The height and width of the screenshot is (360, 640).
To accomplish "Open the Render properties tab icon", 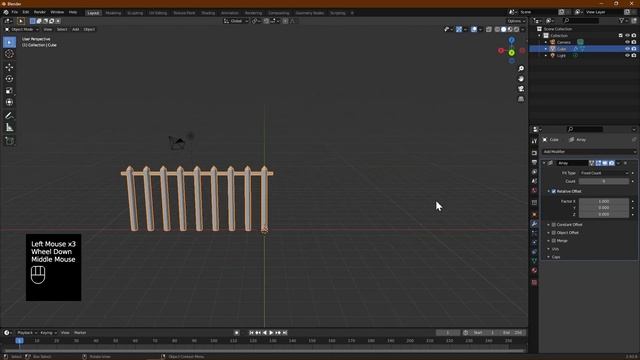I will (534, 153).
